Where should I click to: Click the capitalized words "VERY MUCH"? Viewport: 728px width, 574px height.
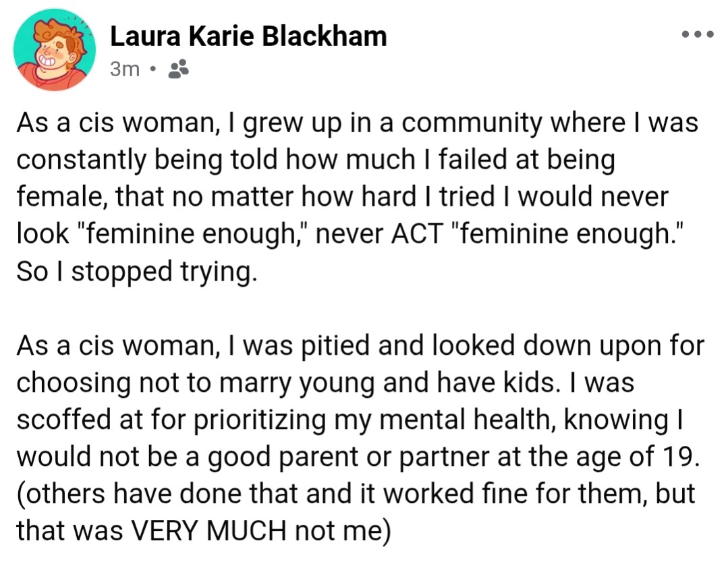pyautogui.click(x=207, y=530)
